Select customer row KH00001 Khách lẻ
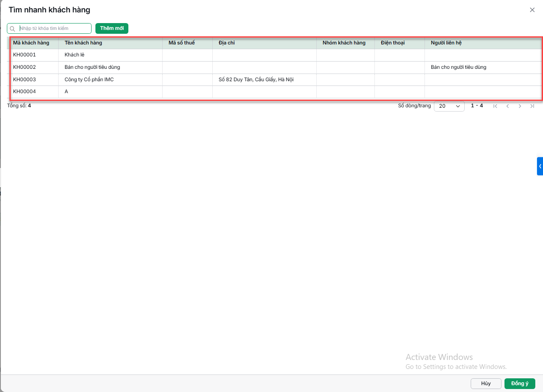The image size is (543, 392). pos(275,55)
